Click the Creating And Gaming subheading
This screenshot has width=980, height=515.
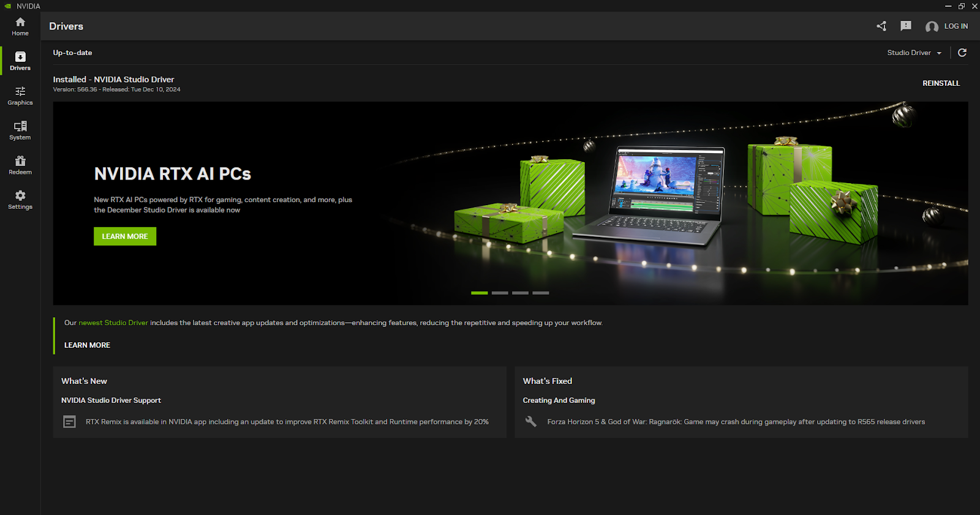point(559,400)
